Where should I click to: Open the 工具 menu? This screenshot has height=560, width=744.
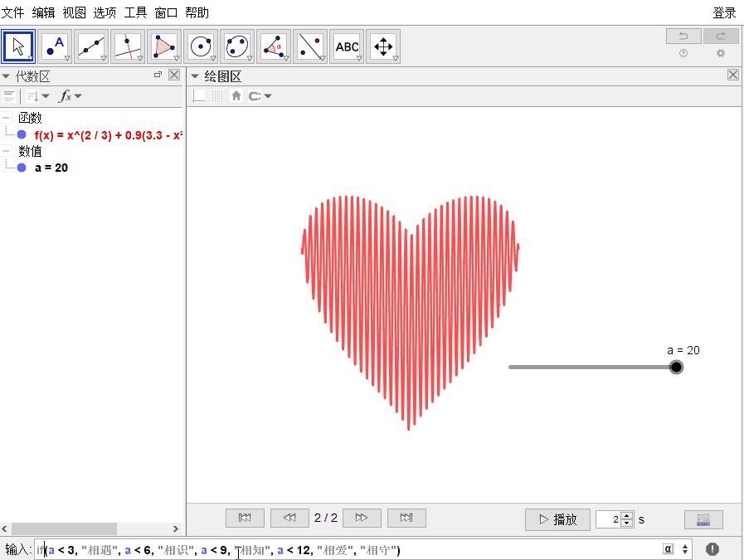[x=135, y=12]
